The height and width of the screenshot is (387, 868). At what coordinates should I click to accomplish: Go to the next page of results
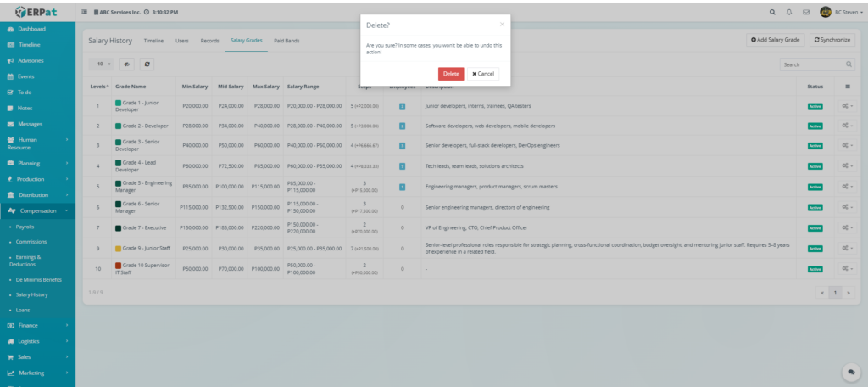(848, 292)
